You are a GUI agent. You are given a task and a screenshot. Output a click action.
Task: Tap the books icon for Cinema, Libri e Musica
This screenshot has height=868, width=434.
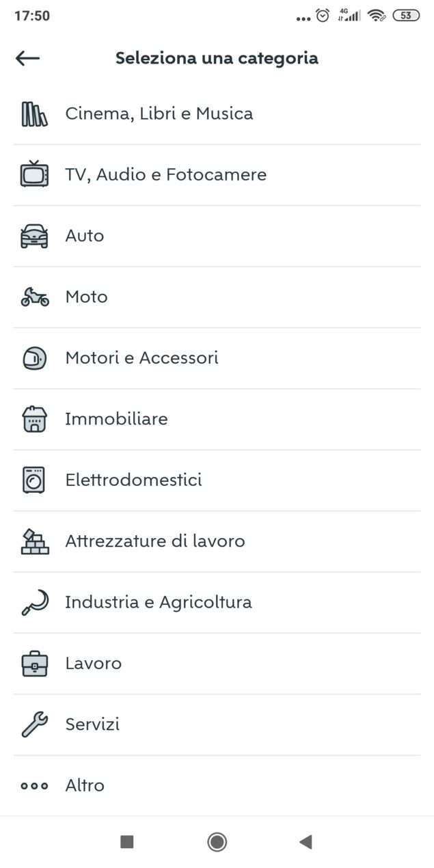34,114
